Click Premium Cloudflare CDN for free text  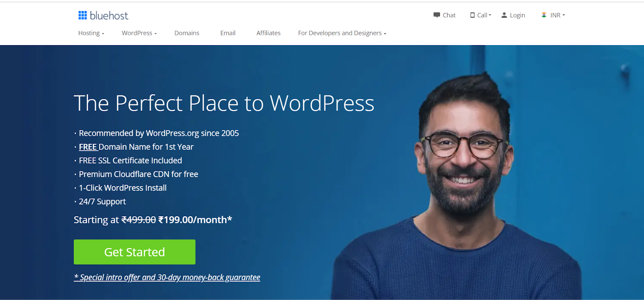pyautogui.click(x=138, y=174)
